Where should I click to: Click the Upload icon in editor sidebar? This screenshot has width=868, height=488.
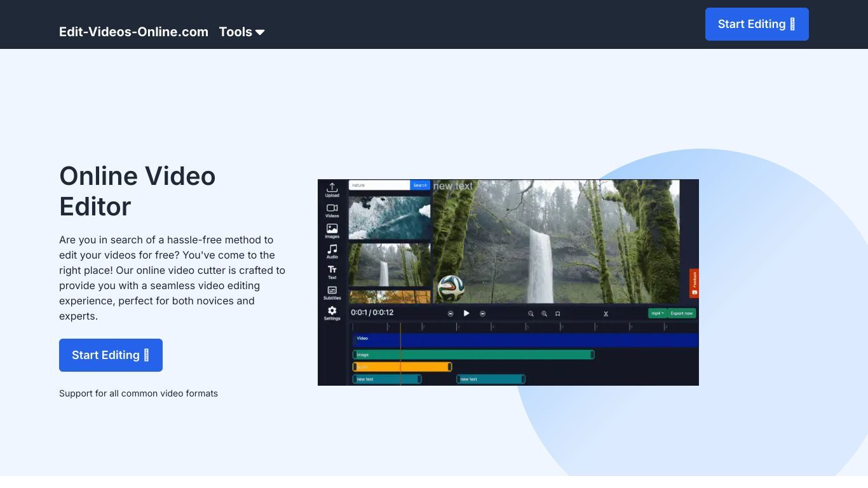point(332,189)
